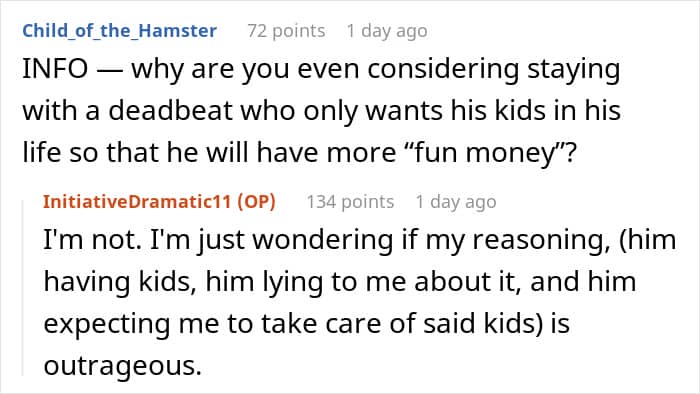Click the 72 points score
The height and width of the screenshot is (394, 700).
point(286,31)
